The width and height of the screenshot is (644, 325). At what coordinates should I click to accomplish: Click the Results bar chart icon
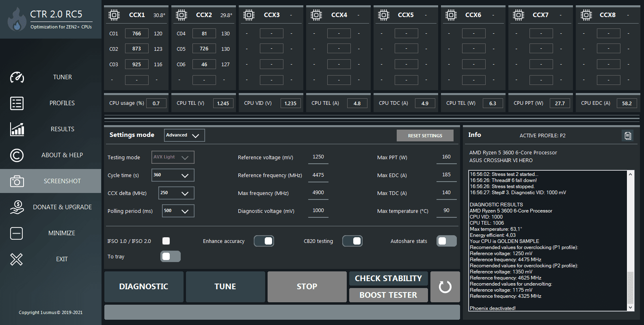[17, 129]
